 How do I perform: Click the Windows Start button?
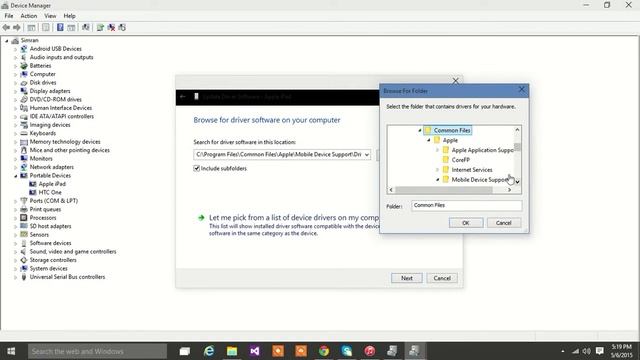[11, 351]
